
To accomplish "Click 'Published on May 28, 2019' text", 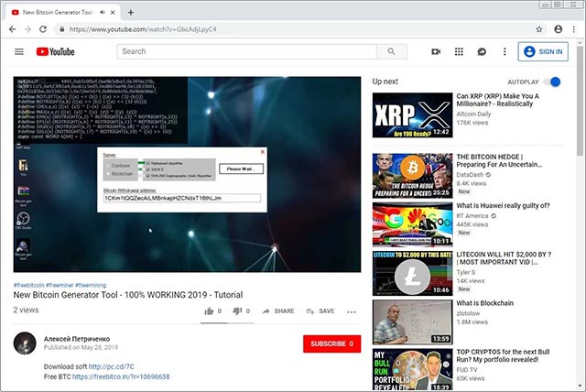I will 81,347.
